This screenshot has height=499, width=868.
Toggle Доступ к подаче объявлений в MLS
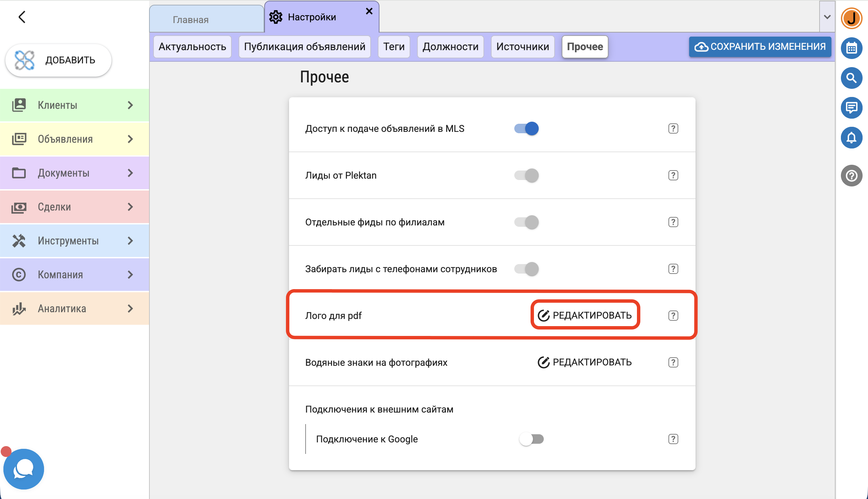pos(526,128)
